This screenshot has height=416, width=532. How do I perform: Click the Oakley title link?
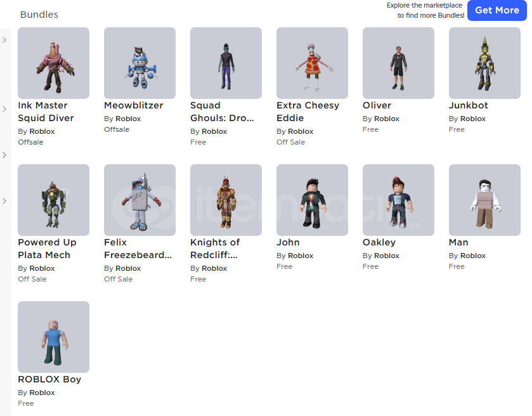(x=379, y=243)
